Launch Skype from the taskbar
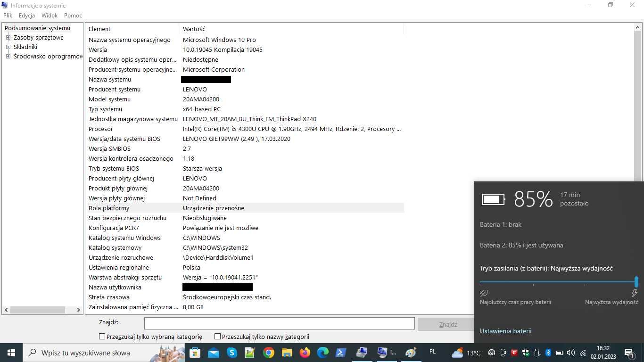Image resolution: width=644 pixels, height=362 pixels. 231,353
